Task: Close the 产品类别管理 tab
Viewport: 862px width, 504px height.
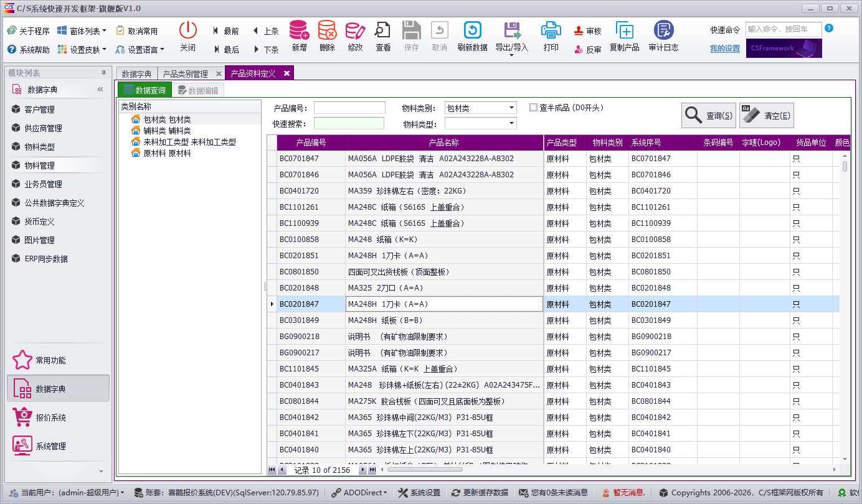Action: 219,73
